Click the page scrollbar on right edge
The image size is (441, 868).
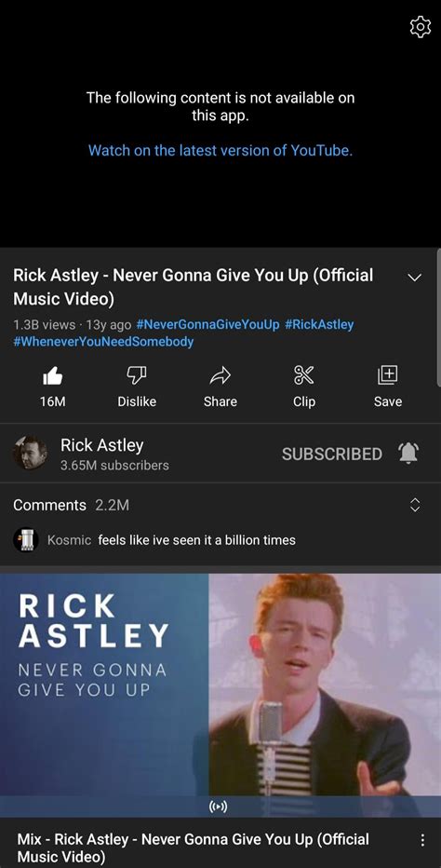pyautogui.click(x=437, y=316)
